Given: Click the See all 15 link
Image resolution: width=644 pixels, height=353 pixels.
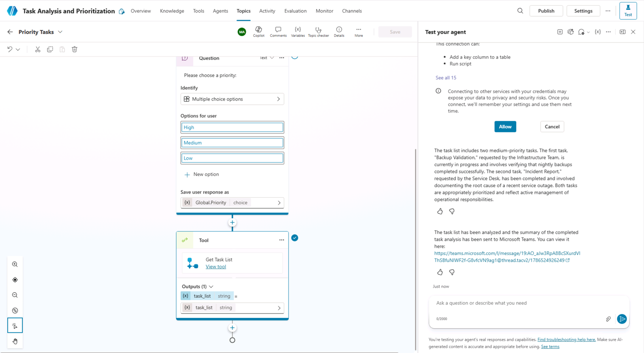Looking at the screenshot, I should coord(446,78).
